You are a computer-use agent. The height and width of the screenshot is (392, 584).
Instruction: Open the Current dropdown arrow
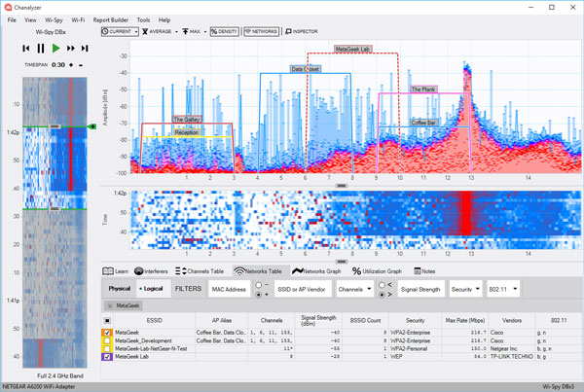pyautogui.click(x=136, y=32)
